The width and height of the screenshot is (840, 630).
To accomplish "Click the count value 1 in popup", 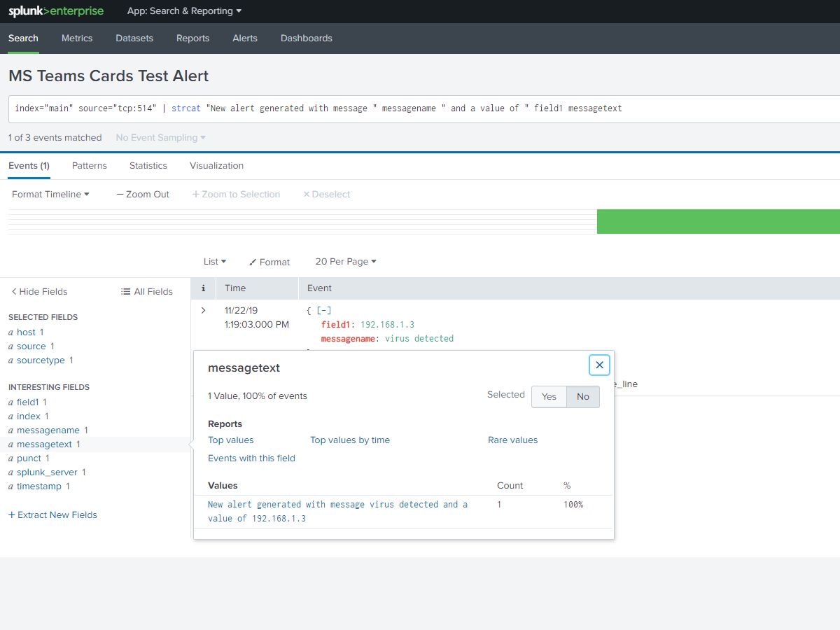I will pyautogui.click(x=499, y=505).
